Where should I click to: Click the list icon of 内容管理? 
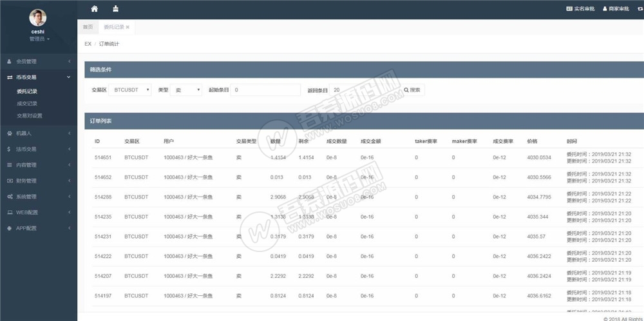click(x=10, y=165)
